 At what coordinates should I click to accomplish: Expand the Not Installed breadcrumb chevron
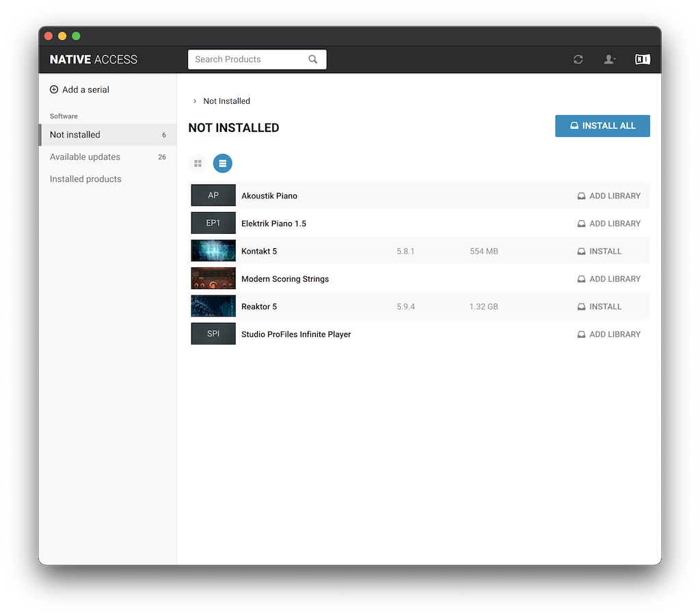pyautogui.click(x=195, y=101)
